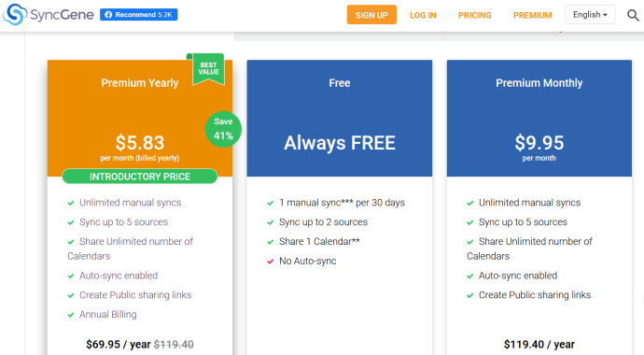Click checkmark beside 1 manual sync per 30 days
Screen dimensions: 644x355
coord(271,203)
